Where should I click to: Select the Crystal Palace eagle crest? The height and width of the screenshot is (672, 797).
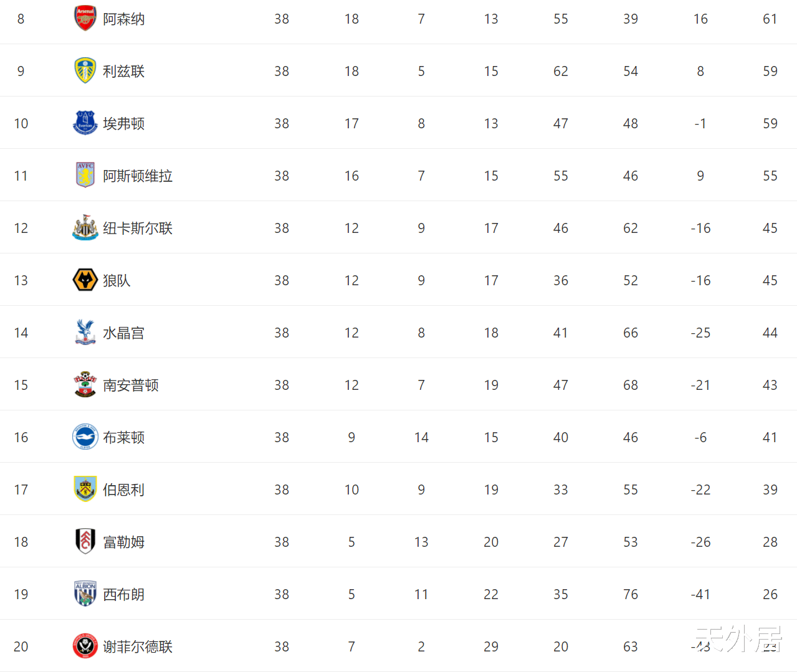coord(85,332)
